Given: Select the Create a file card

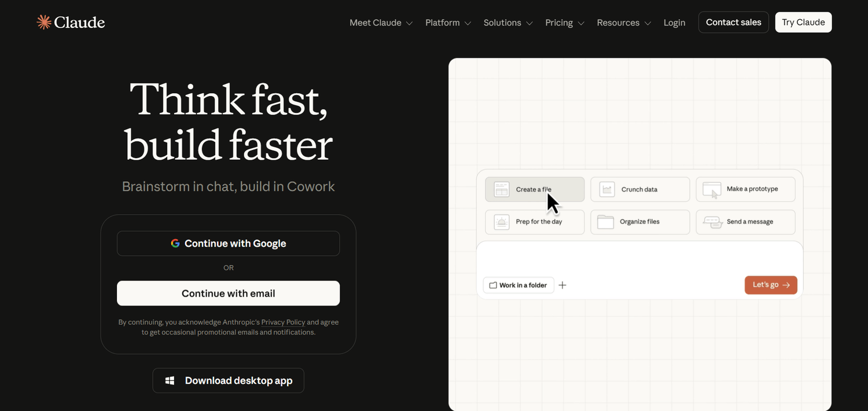Looking at the screenshot, I should pyautogui.click(x=535, y=189).
